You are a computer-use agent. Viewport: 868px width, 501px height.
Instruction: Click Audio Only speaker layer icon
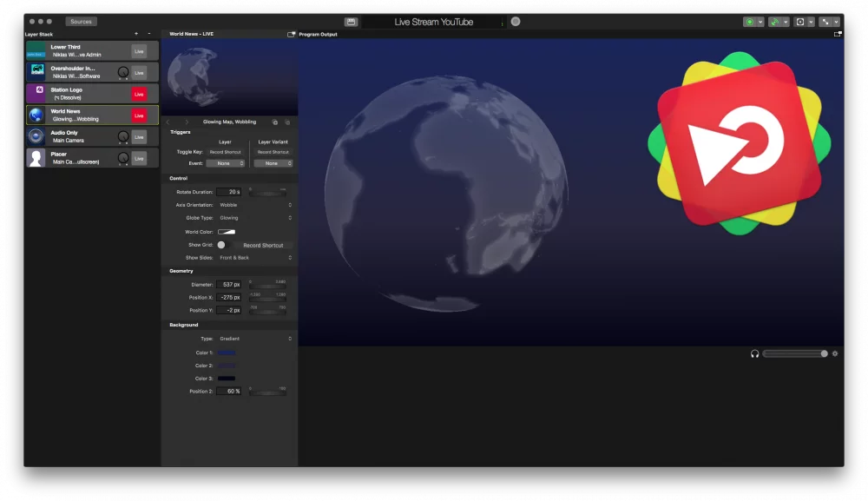coord(36,136)
